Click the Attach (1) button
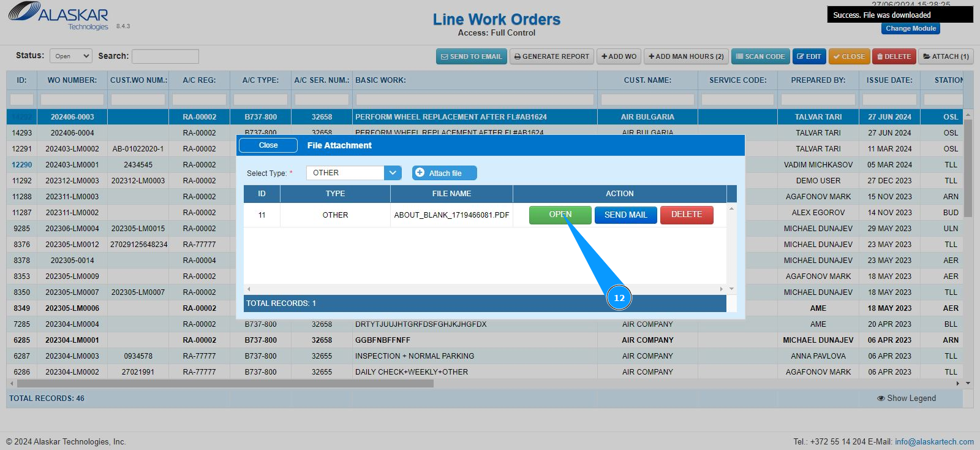The image size is (980, 450). 946,56
